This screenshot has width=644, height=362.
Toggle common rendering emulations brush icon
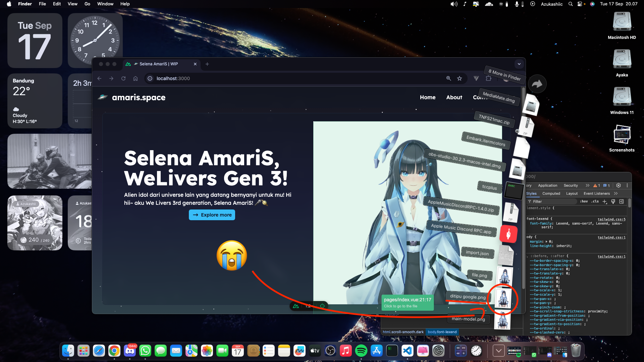tap(613, 201)
